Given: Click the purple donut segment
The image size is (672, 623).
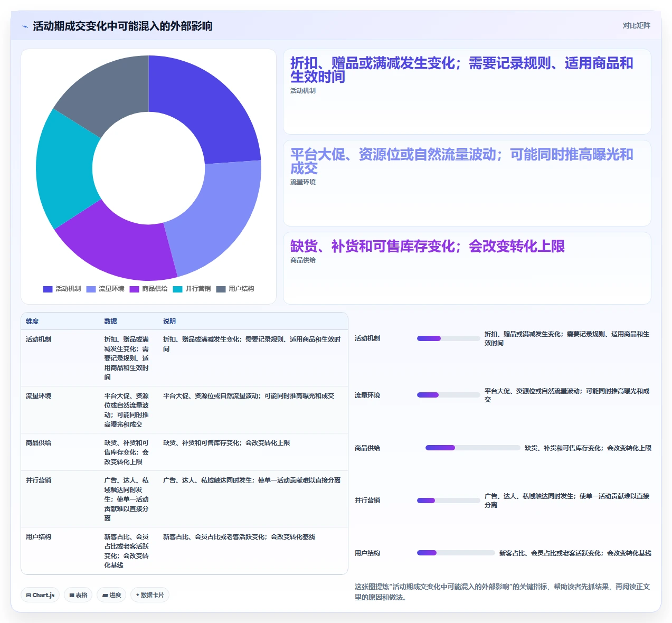Looking at the screenshot, I should pos(121,246).
